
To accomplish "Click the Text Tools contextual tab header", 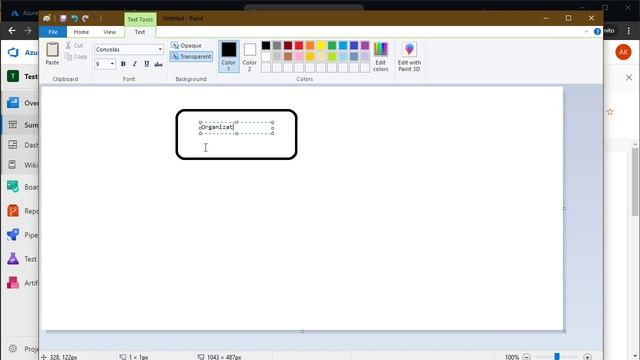I will [140, 19].
